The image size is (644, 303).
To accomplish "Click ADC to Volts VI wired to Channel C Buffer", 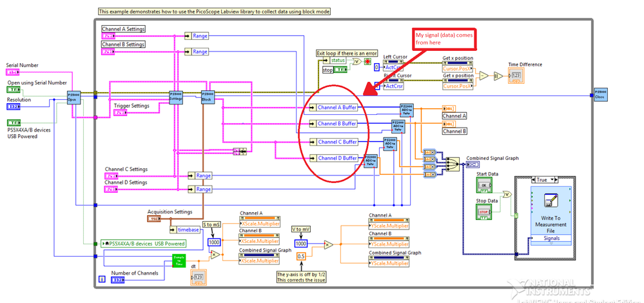I will coord(390,144).
